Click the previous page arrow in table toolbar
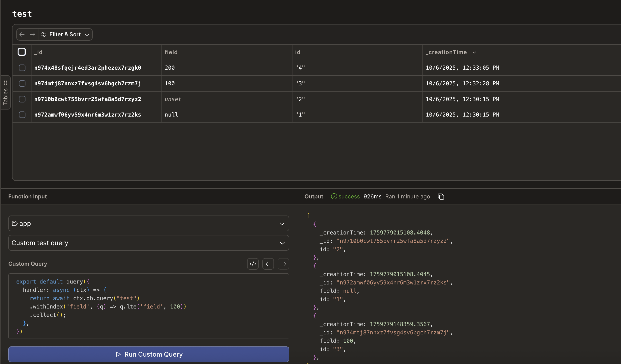 coord(22,34)
